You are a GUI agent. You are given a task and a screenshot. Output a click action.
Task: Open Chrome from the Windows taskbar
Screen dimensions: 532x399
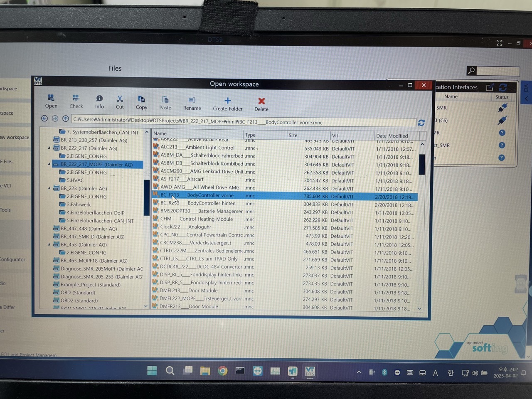pos(223,371)
